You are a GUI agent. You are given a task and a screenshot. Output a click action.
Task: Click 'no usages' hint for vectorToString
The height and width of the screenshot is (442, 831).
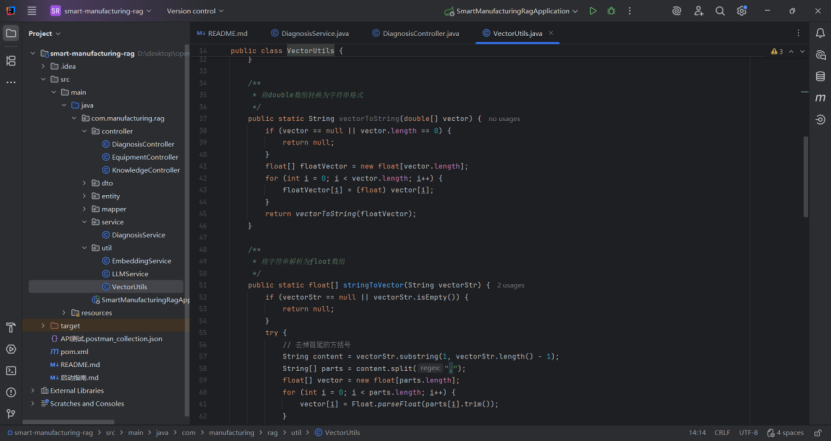504,119
